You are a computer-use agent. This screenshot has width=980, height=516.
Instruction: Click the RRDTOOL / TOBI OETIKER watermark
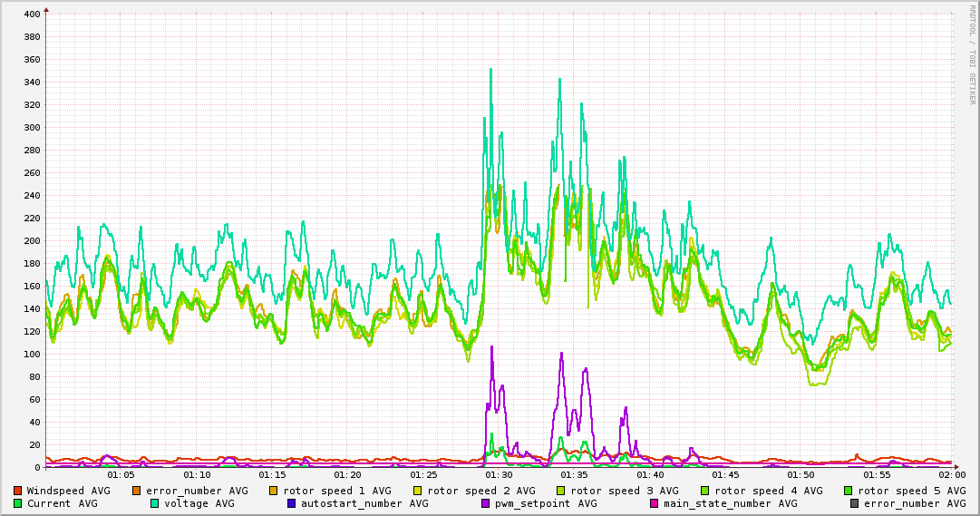pos(973,54)
